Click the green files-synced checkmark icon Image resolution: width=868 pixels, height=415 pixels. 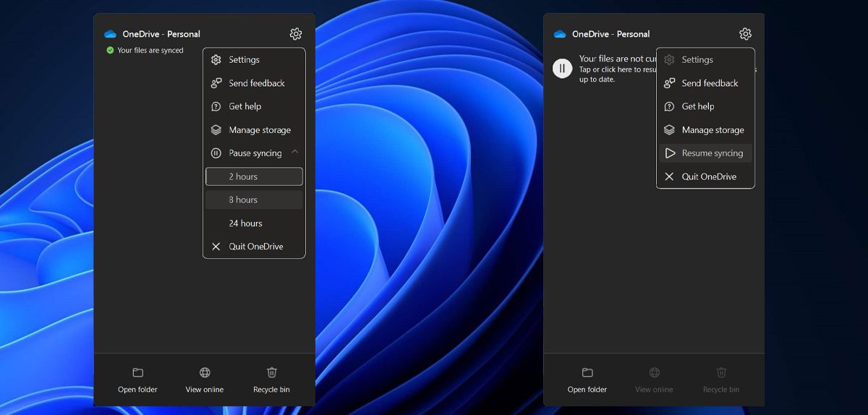[110, 51]
